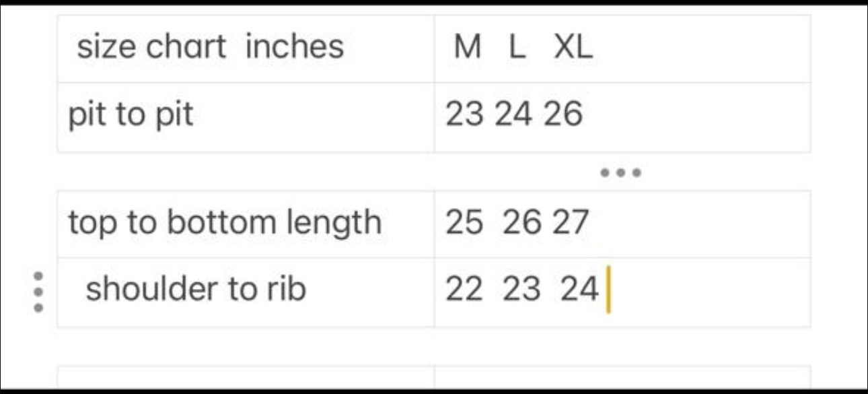
Task: Click the "L" size label
Action: [517, 48]
